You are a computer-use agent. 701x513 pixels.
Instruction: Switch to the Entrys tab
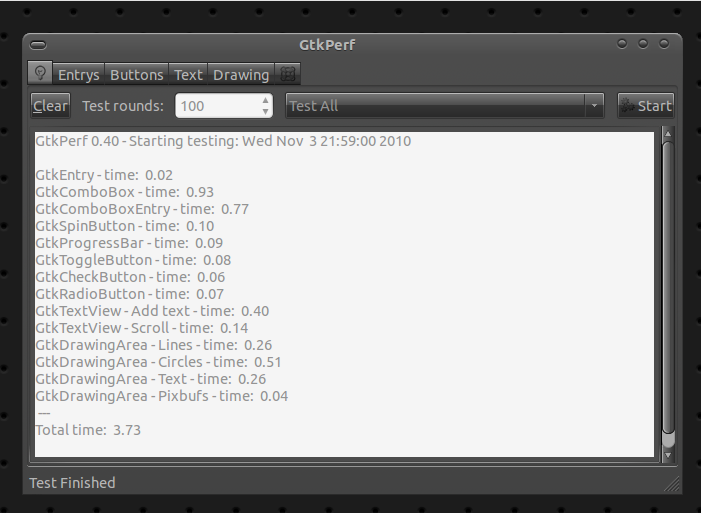pyautogui.click(x=79, y=75)
